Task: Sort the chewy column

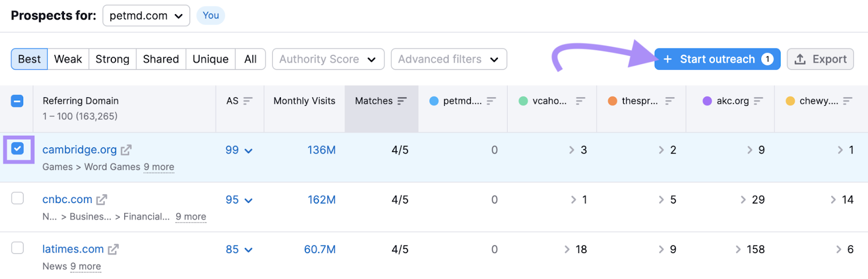Action: [847, 101]
